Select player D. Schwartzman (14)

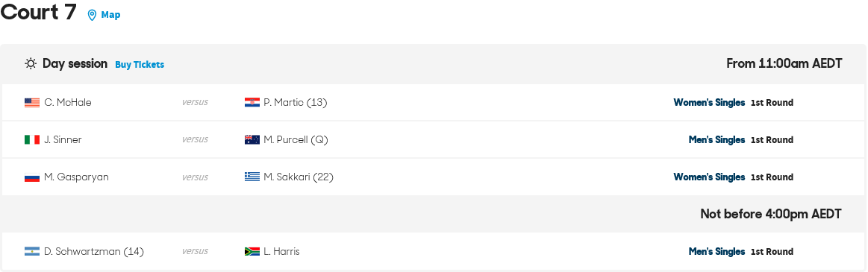(x=93, y=252)
